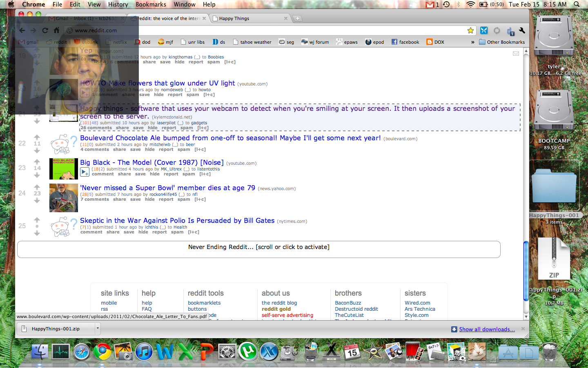Click the Super Bowl post thumbnail image
588x368 pixels.
pos(63,198)
